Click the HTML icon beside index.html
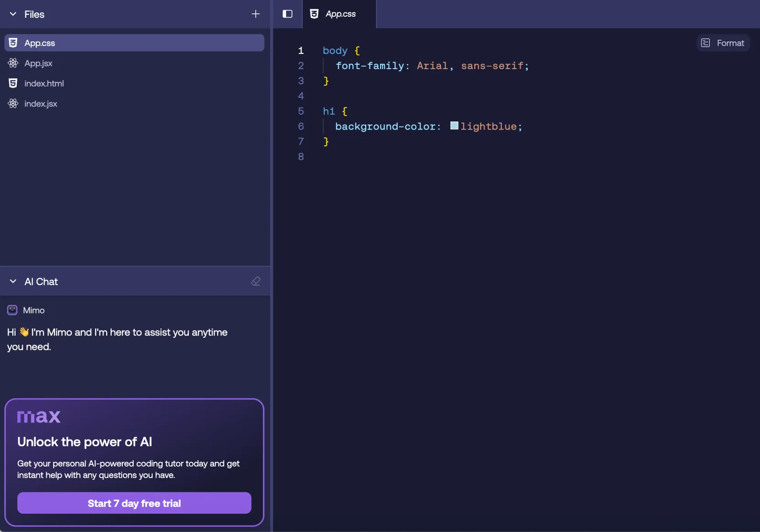This screenshot has width=760, height=532. pyautogui.click(x=13, y=83)
